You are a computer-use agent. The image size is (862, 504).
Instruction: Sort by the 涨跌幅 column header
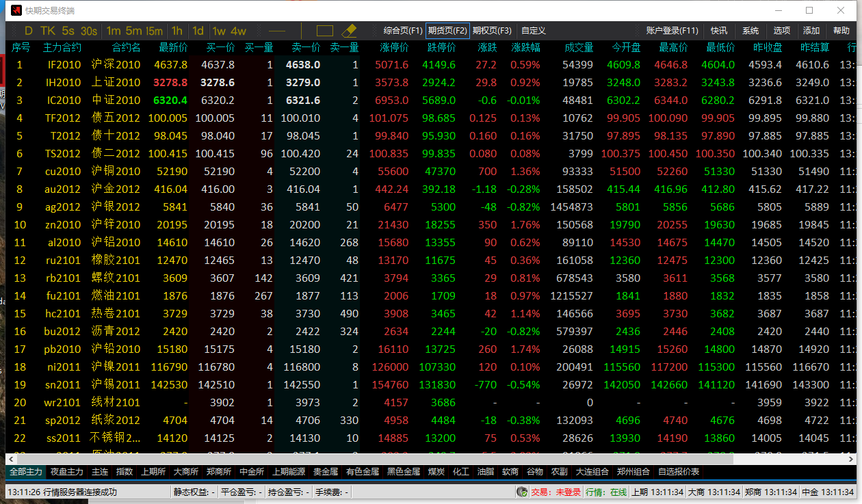(525, 47)
